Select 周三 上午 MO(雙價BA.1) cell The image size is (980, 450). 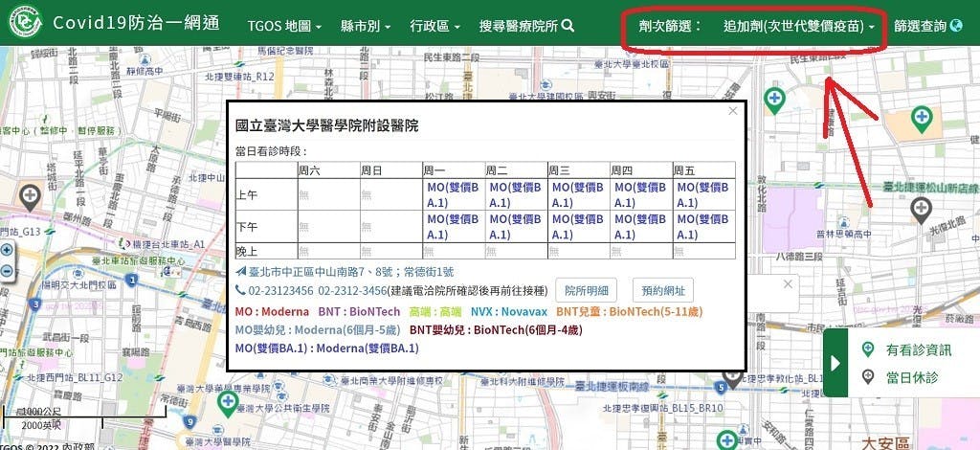pos(579,194)
